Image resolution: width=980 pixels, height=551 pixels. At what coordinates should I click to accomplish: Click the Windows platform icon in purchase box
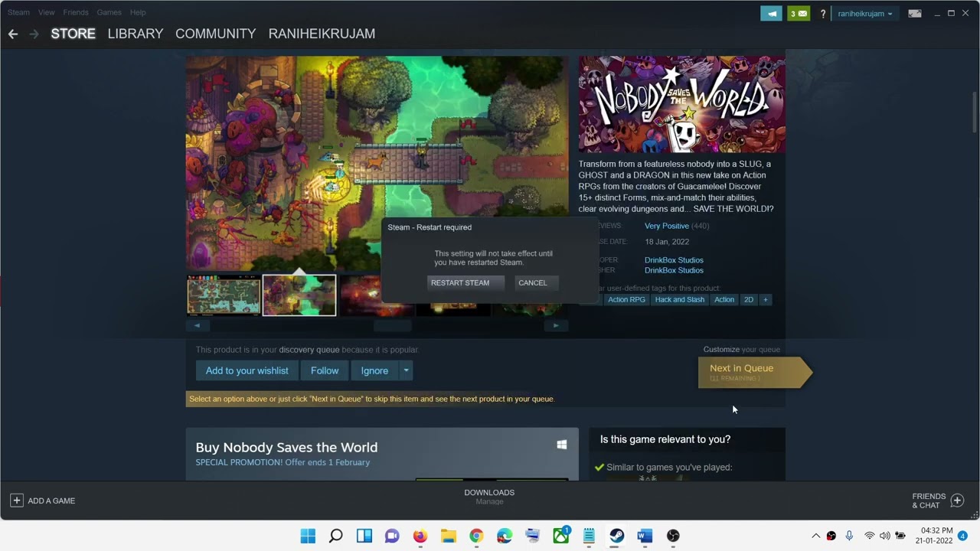click(562, 445)
